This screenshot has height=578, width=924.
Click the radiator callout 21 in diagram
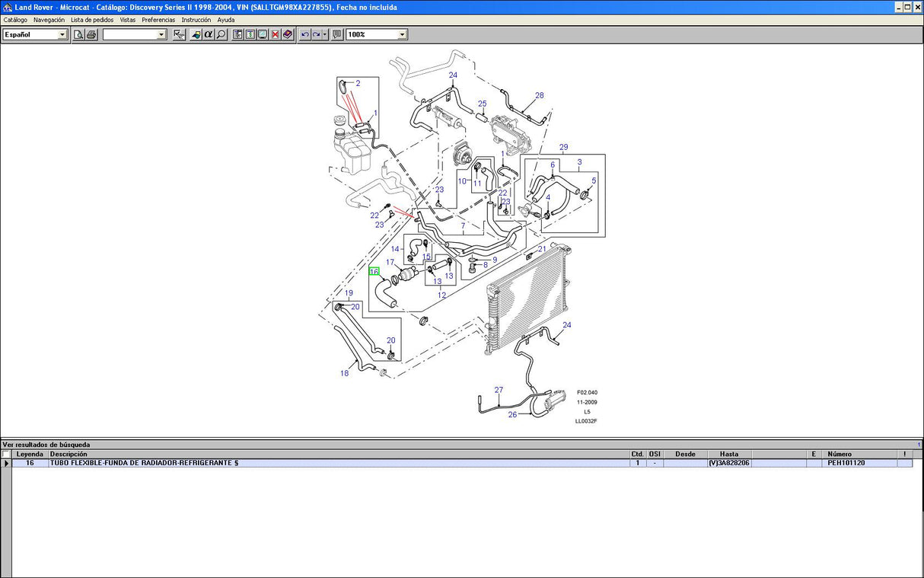tap(542, 249)
